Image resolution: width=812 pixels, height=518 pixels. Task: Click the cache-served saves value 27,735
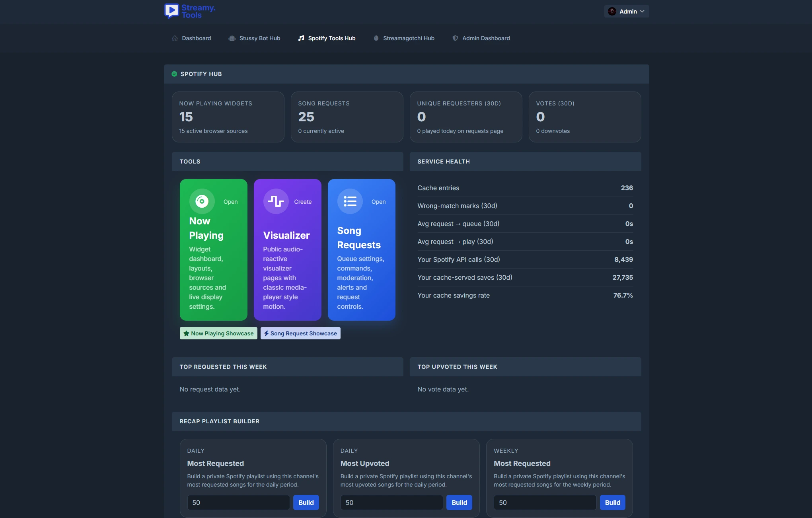click(x=623, y=277)
